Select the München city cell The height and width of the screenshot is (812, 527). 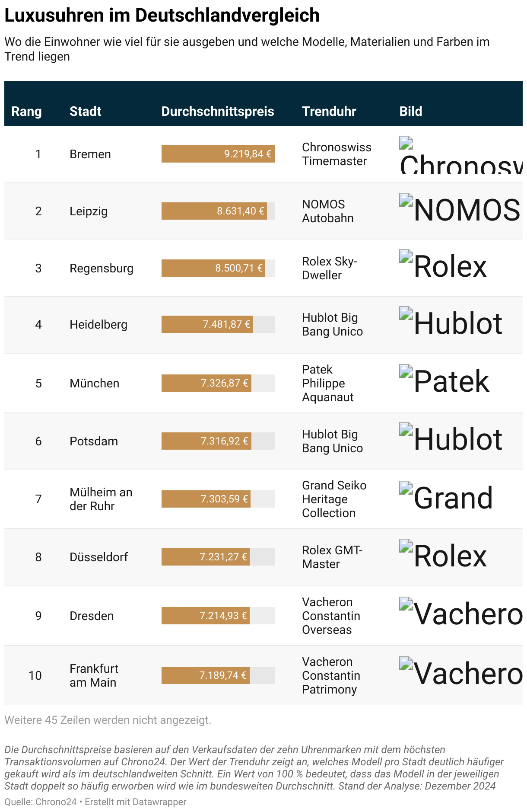(95, 383)
